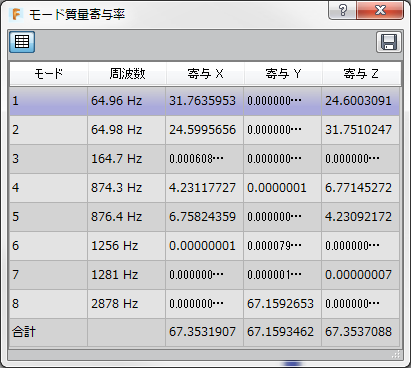This screenshot has width=411, height=368.
Task: Close the モード質量寄与率 dialog
Action: (380, 10)
